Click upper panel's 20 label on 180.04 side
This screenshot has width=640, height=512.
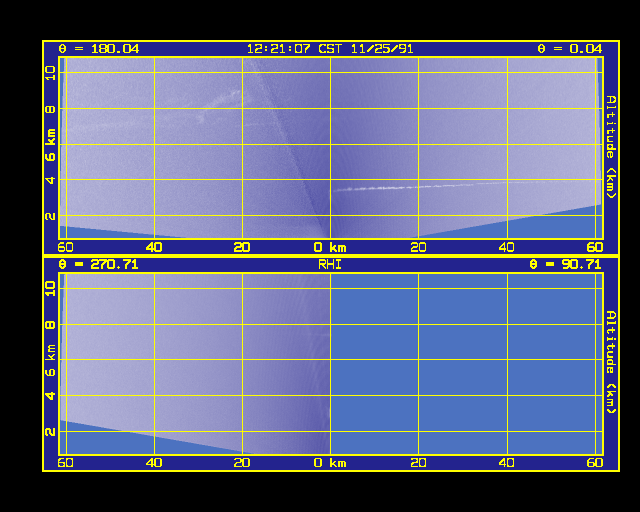click(x=242, y=247)
